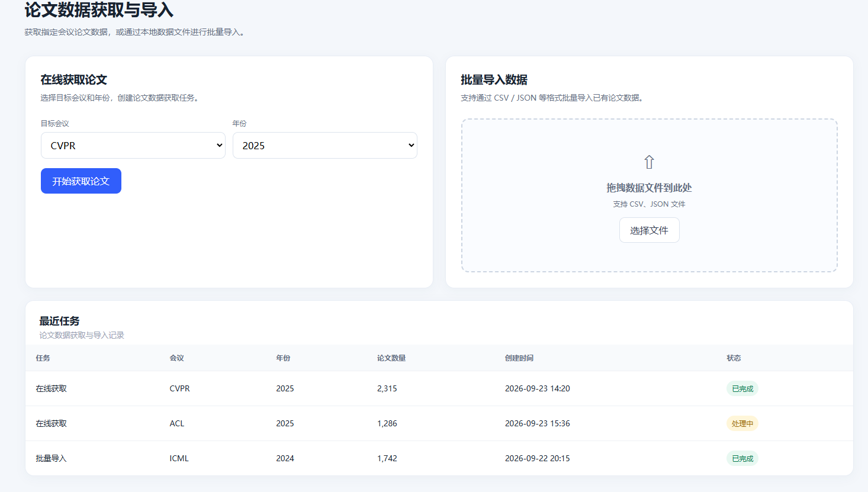Viewport: 868px width, 492px height.
Task: Click the 论文数量 column header
Action: (x=391, y=358)
